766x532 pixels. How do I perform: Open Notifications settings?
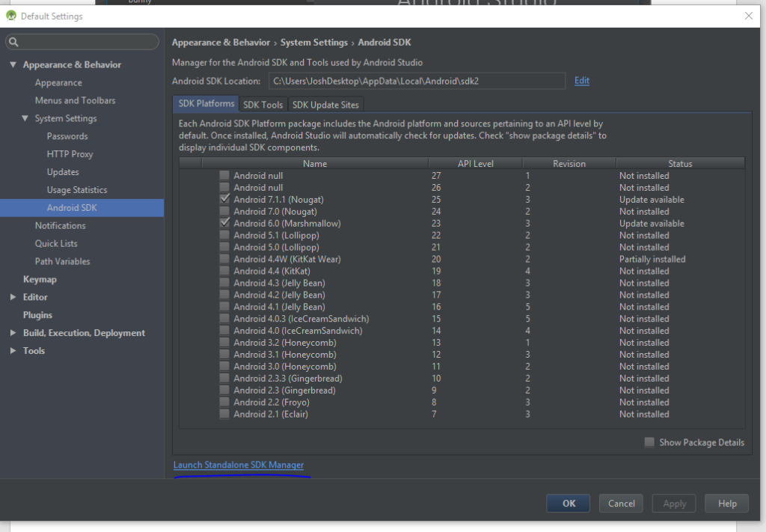[60, 226]
